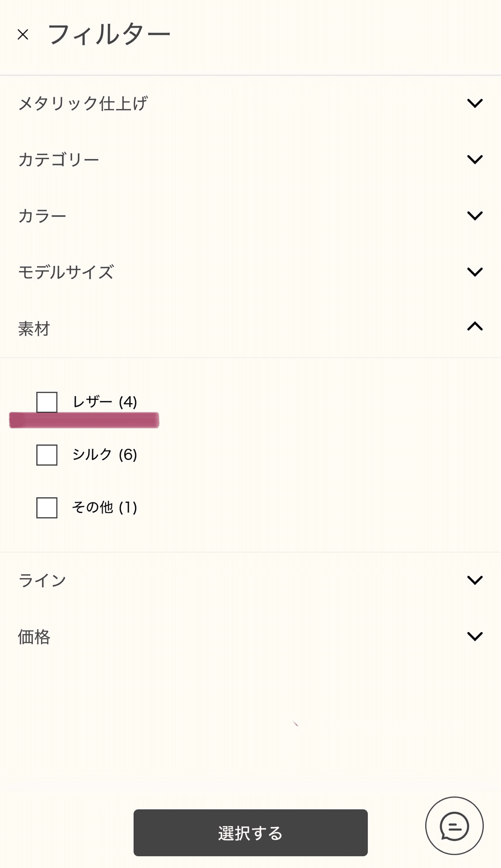Expand the カテゴリー chevron arrow
This screenshot has height=868, width=501.
coord(475,160)
